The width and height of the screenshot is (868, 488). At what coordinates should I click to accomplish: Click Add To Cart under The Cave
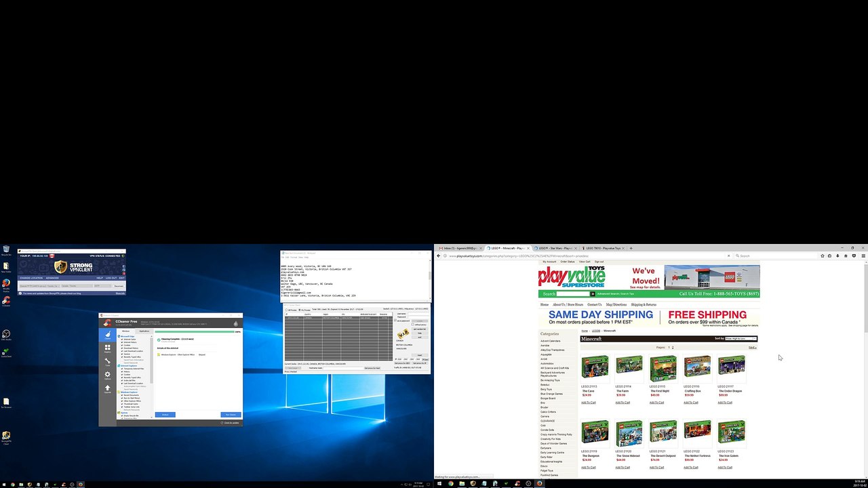[x=589, y=403]
